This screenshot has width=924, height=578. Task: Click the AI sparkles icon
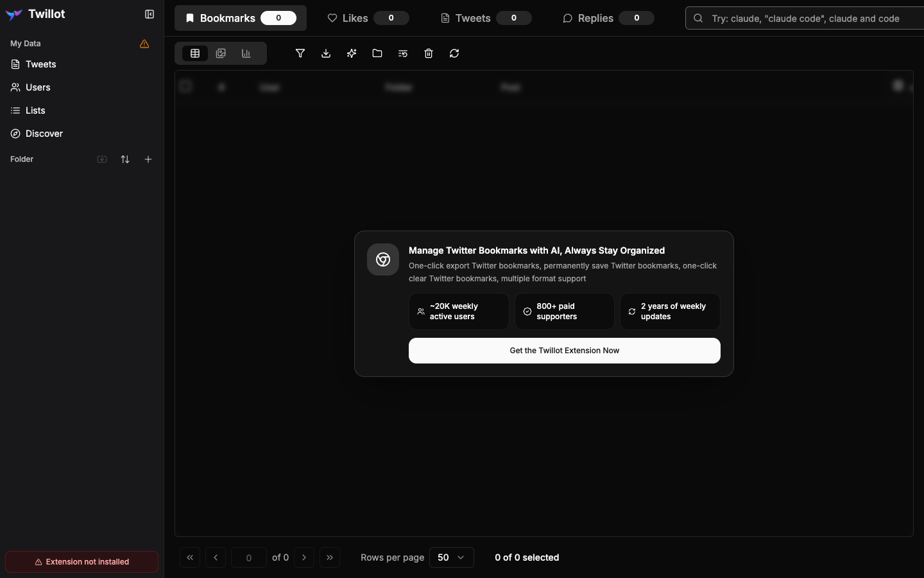click(x=352, y=53)
